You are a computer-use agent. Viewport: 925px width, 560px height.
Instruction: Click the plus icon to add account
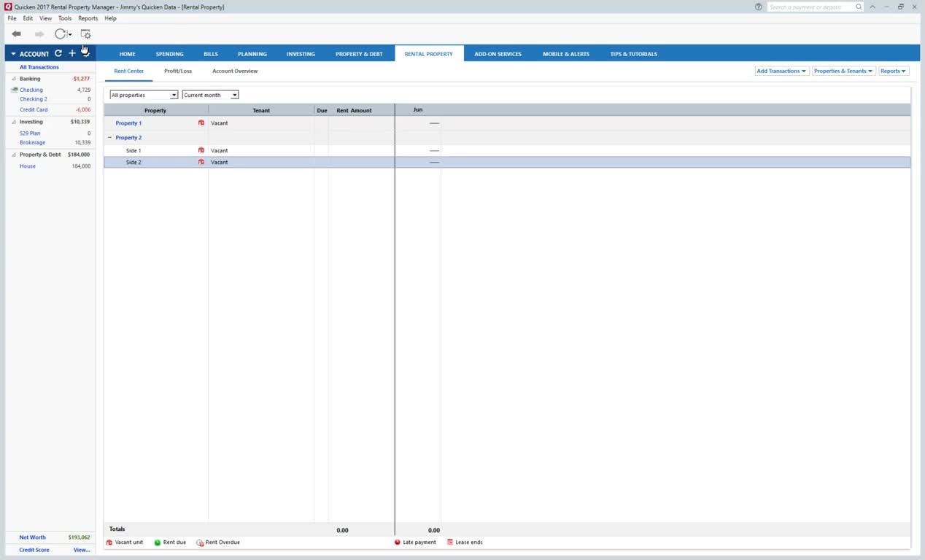[x=72, y=53]
